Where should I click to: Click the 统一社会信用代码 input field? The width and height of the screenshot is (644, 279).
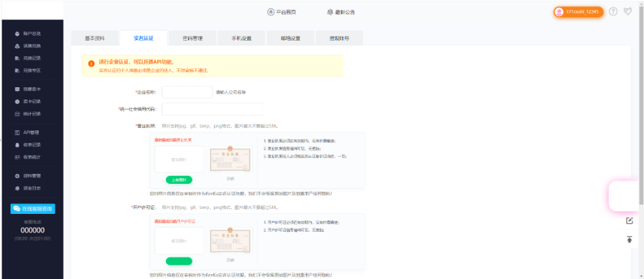[213, 109]
